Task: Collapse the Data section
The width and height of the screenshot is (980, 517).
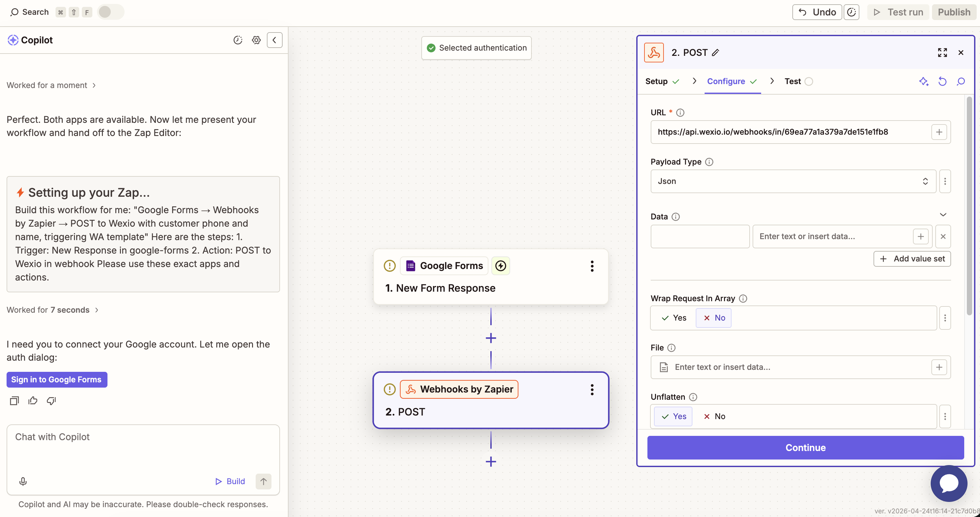Action: (x=943, y=214)
